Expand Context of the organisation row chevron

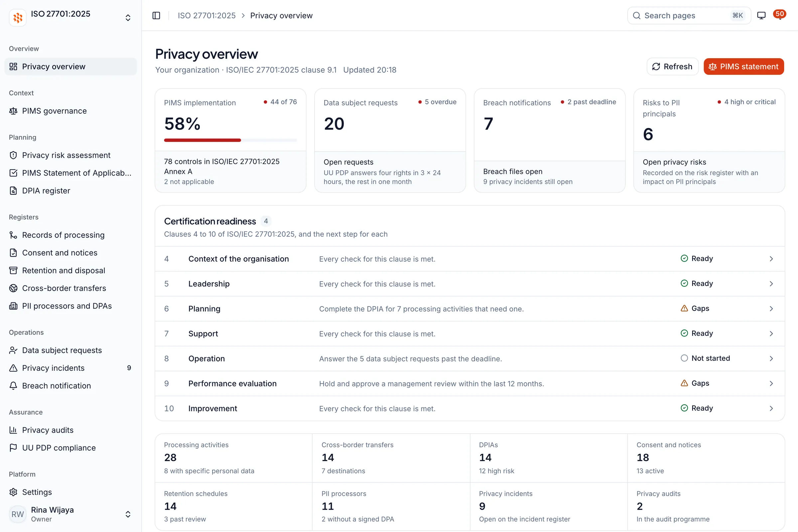tap(771, 259)
